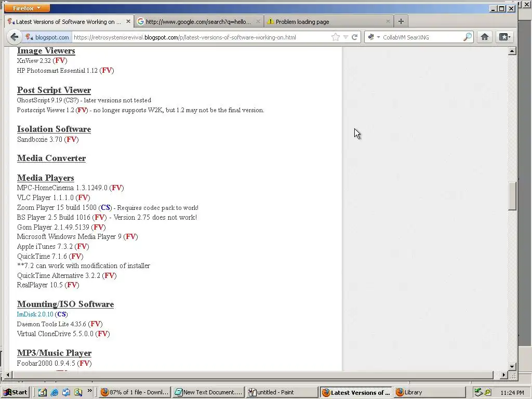Click the Daemon Tools Lite 4.35.6 entry

click(60, 324)
